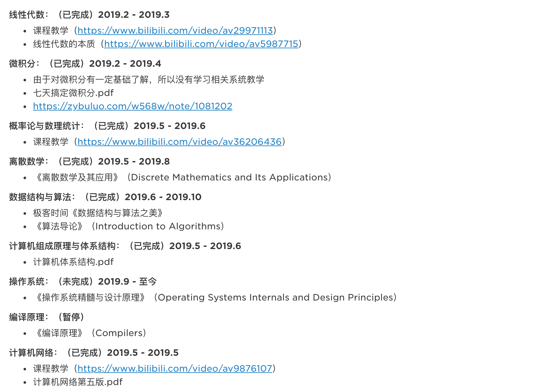
Task: Click the 概率论与数理统计 heading
Action: coord(107,126)
